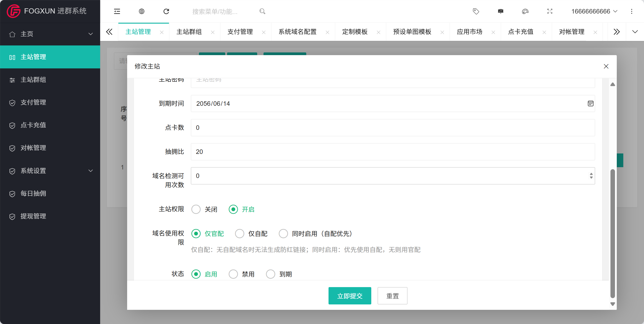The image size is (644, 324).
Task: Open 主站群组 in sidebar
Action: [50, 80]
